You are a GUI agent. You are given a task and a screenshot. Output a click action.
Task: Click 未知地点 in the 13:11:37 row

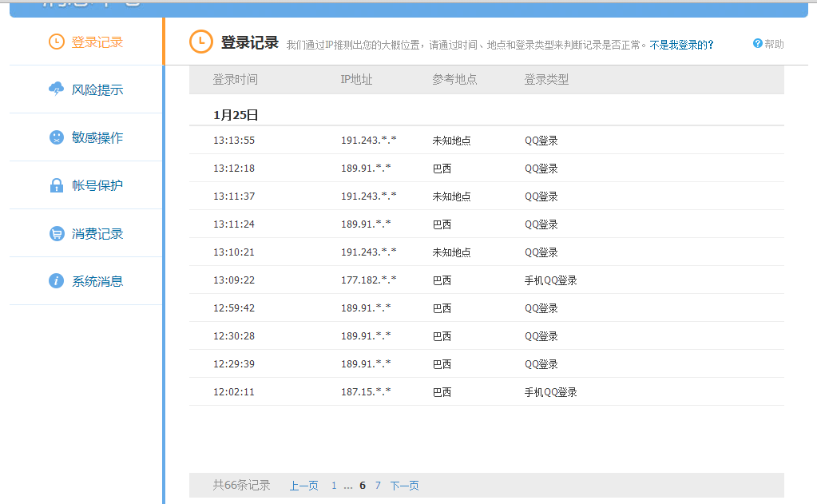[x=451, y=196]
